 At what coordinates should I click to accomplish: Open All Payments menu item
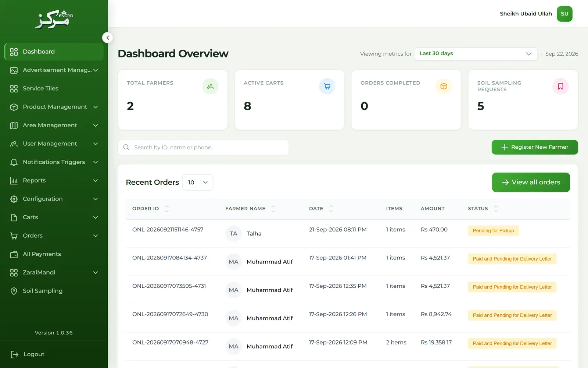pyautogui.click(x=54, y=254)
